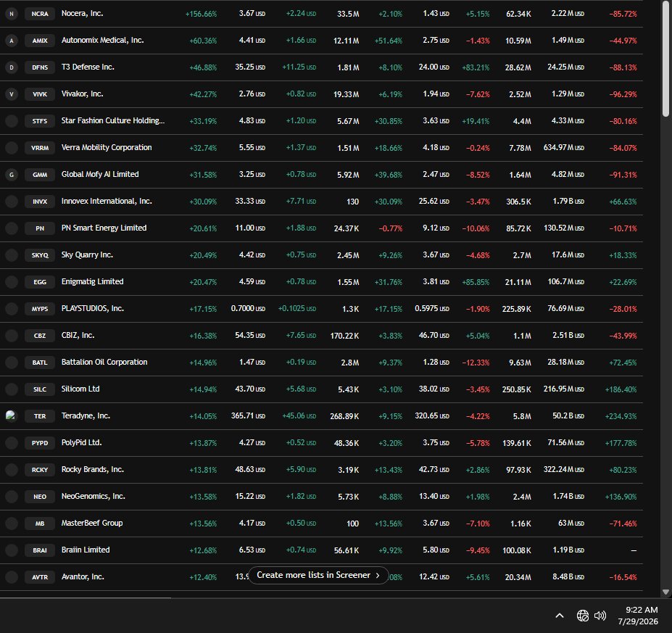This screenshot has width=672, height=633.
Task: Click the Star Fashion Culture logo circle
Action: 12,121
